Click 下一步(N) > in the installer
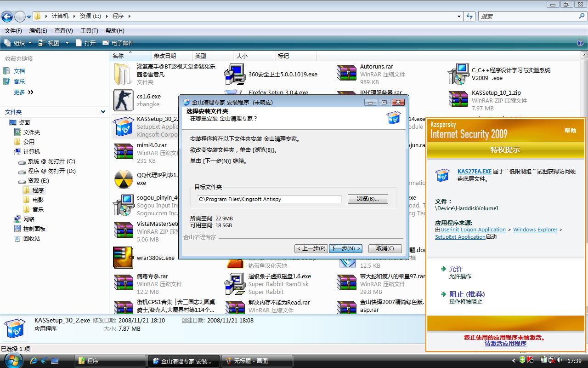This screenshot has width=588, height=368. [346, 248]
